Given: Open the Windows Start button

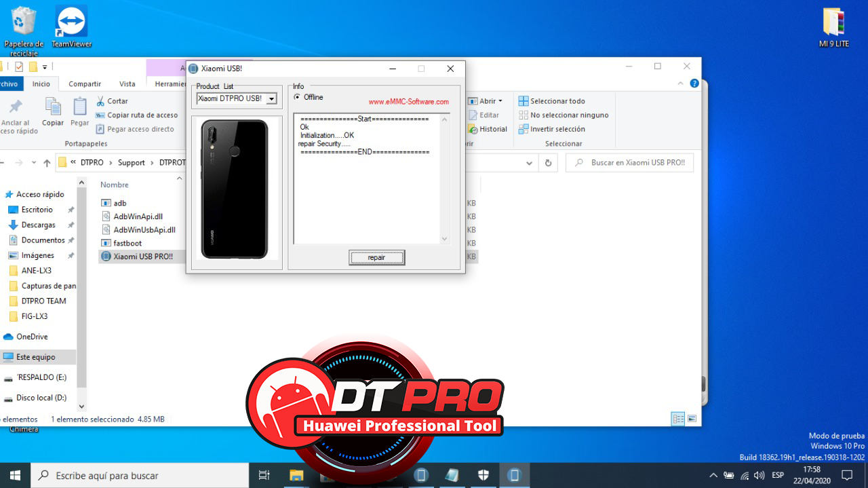Looking at the screenshot, I should point(15,475).
